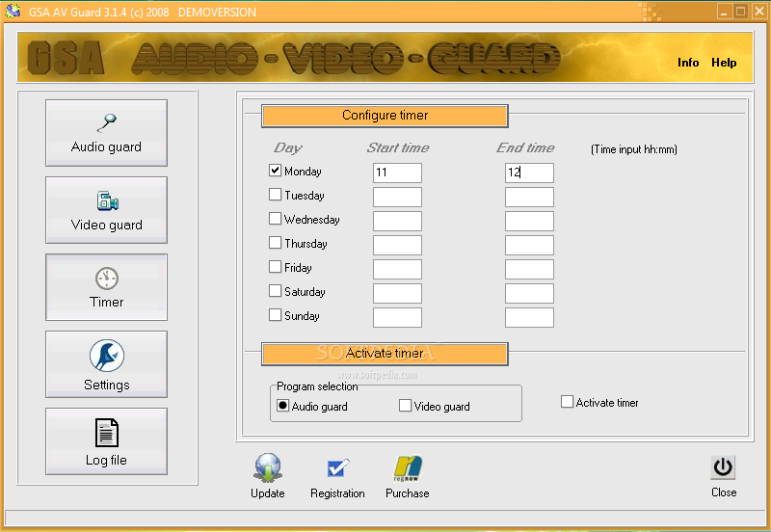Image resolution: width=771 pixels, height=532 pixels.
Task: Click the Time input hh:mm hint
Action: click(634, 149)
